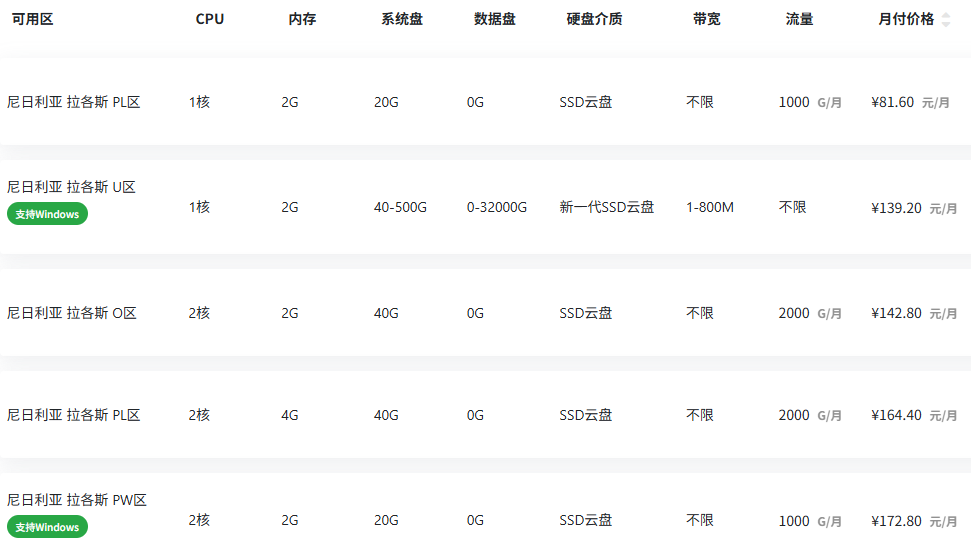Sort by 月付价格 using the arrow icon
This screenshot has width=971, height=558.
[946, 20]
